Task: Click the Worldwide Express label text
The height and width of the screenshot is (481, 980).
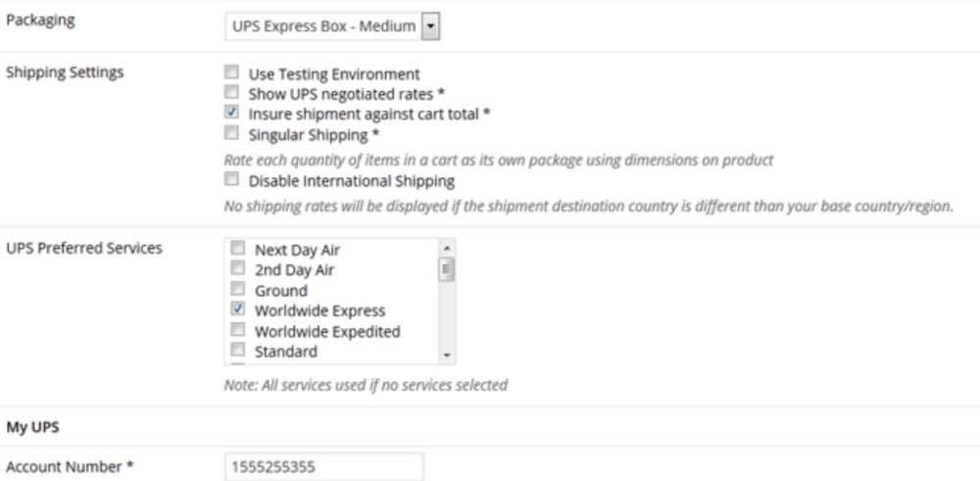Action: [x=320, y=311]
